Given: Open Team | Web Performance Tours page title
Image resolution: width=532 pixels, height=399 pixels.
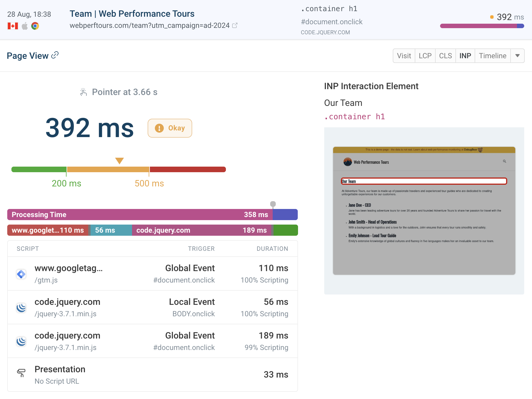Looking at the screenshot, I should pos(132,14).
